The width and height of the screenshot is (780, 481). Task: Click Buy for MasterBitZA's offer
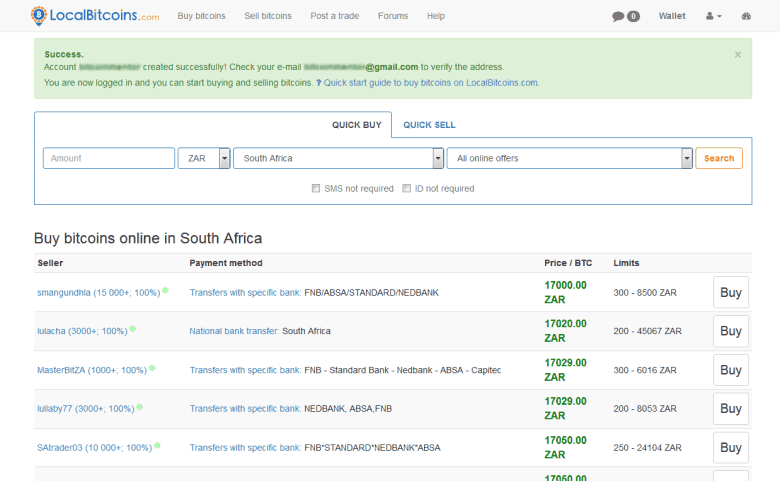pyautogui.click(x=730, y=370)
